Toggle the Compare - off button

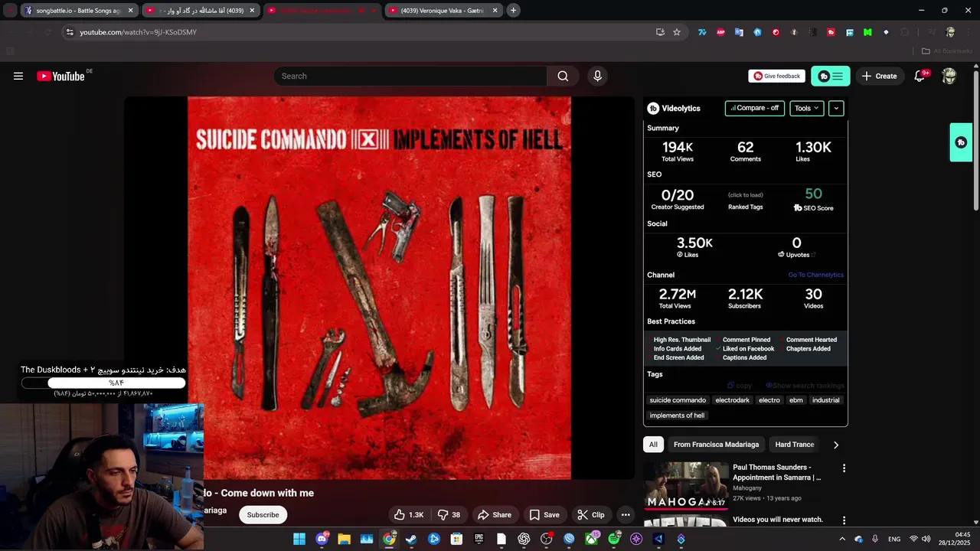(755, 108)
